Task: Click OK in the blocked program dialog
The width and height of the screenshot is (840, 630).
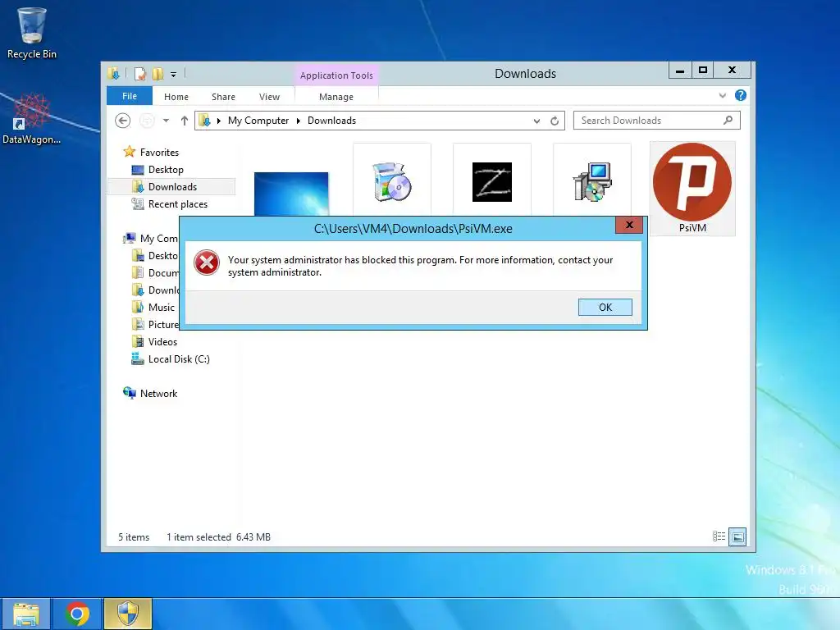Action: coord(605,307)
